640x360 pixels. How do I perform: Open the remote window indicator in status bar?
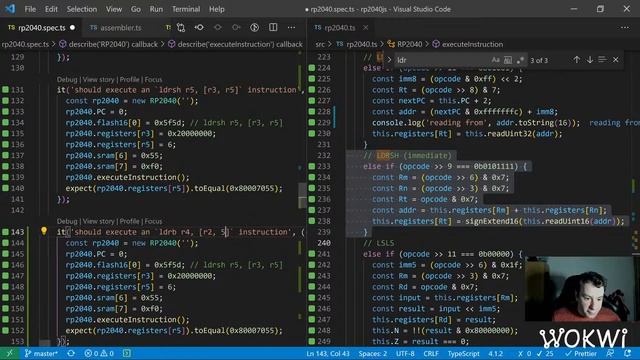click(9, 353)
